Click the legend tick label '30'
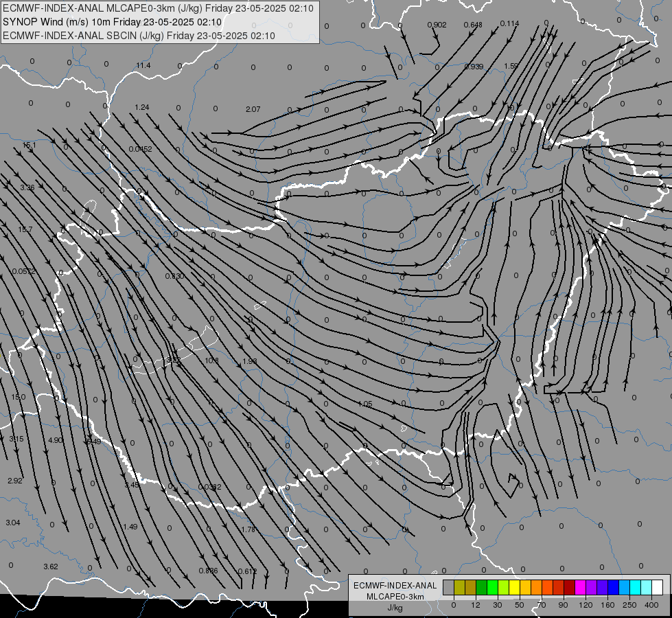 point(498,605)
